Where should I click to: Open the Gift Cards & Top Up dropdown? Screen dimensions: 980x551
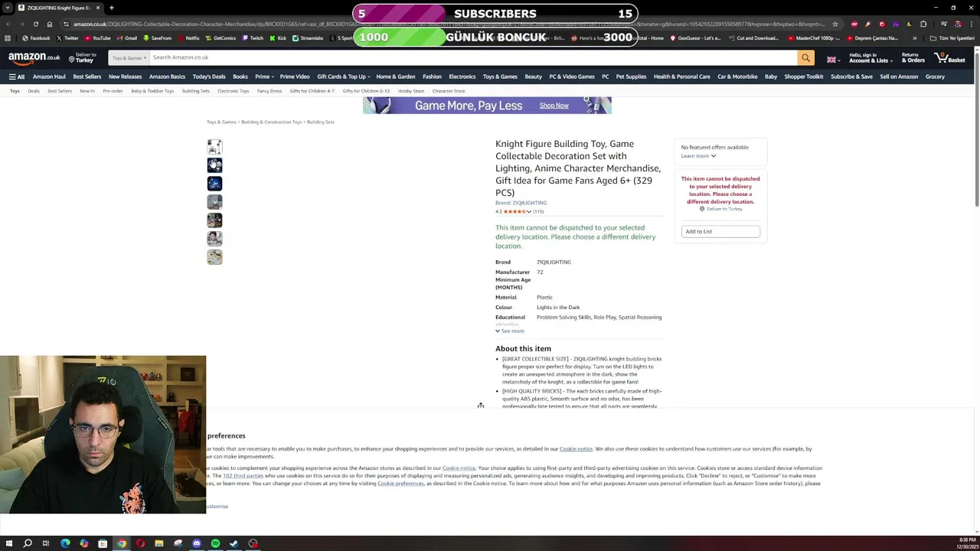[343, 77]
